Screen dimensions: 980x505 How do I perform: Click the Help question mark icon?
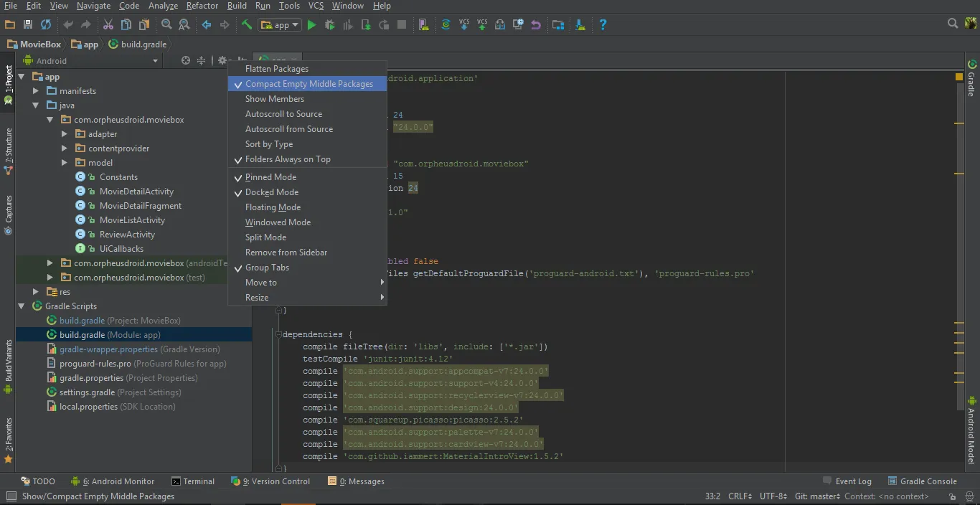click(x=603, y=25)
